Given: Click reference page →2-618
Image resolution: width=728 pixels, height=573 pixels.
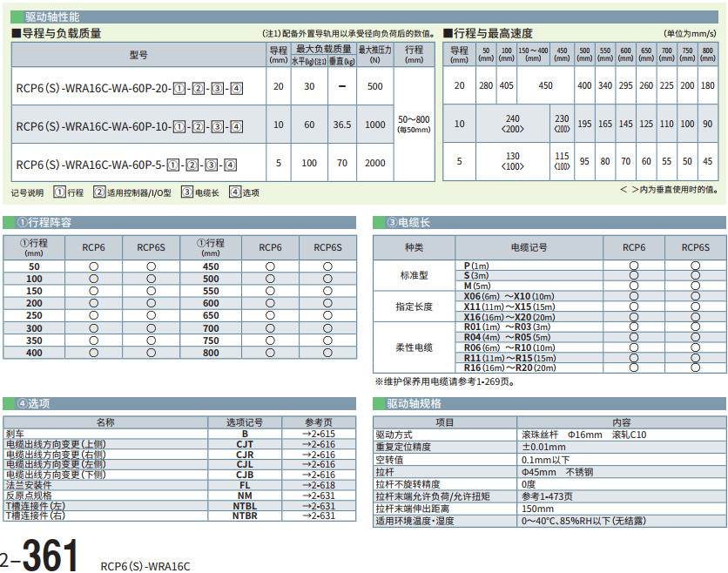Looking at the screenshot, I should tap(319, 485).
